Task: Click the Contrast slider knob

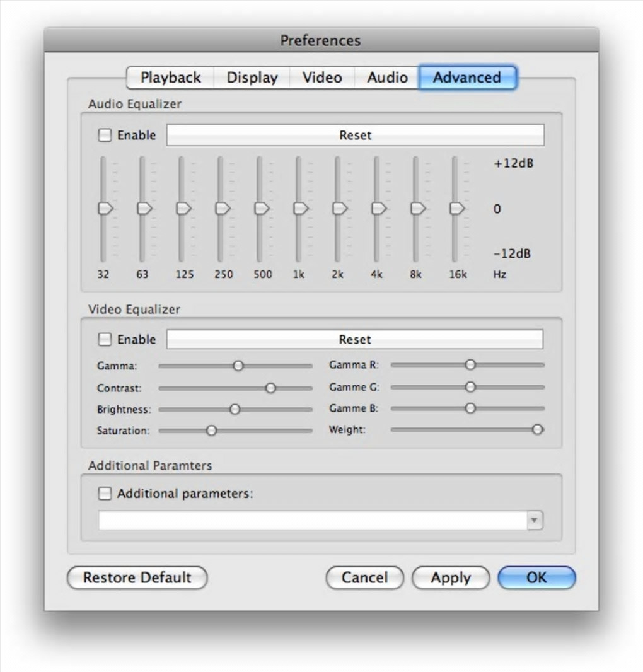Action: pyautogui.click(x=270, y=388)
